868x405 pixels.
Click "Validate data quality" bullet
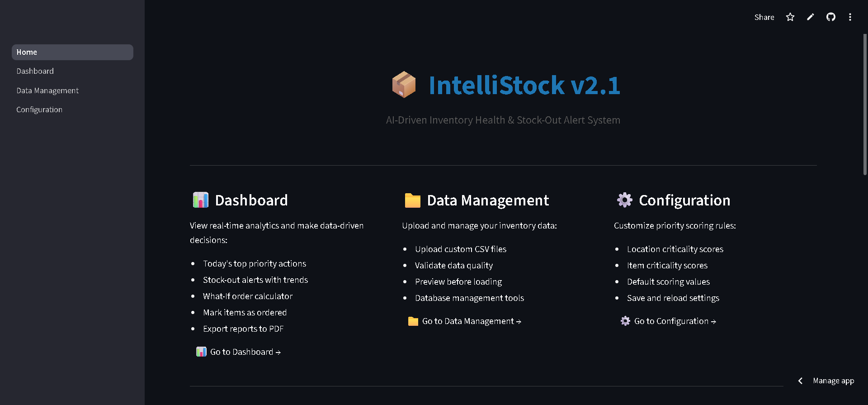coord(454,266)
